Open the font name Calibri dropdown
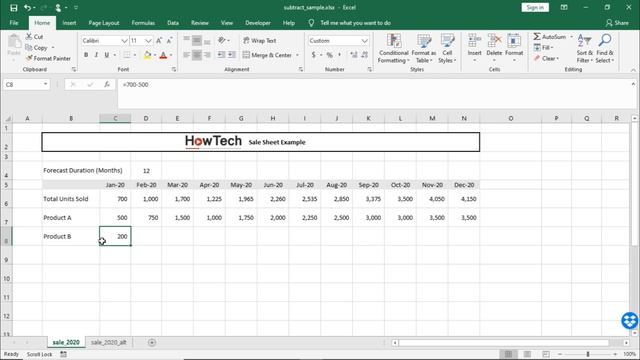Viewport: 640px width, 360px height. 124,40
